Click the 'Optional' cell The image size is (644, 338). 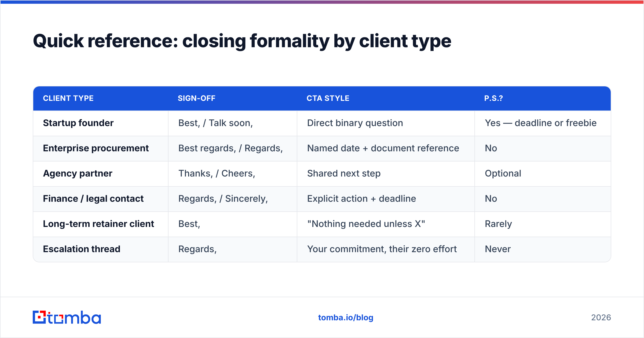tap(543, 174)
